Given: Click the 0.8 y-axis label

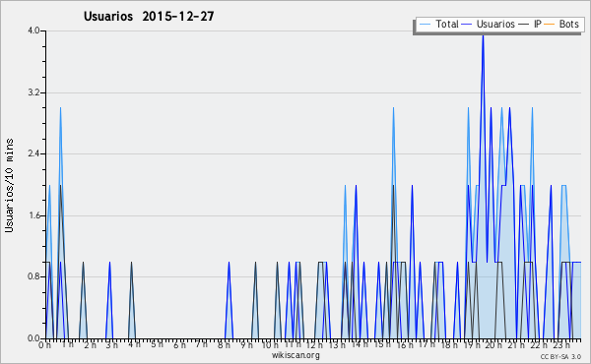Looking at the screenshot, I should pyautogui.click(x=33, y=276).
